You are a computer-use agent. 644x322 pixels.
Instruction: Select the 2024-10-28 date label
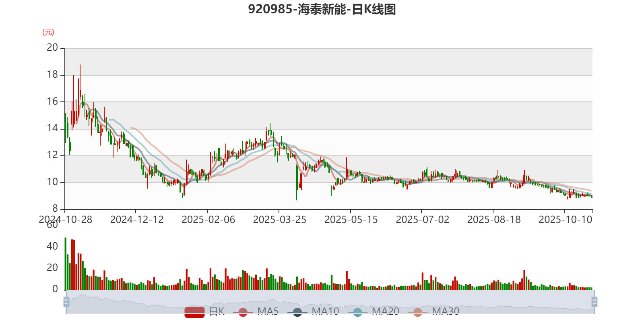[x=65, y=220]
